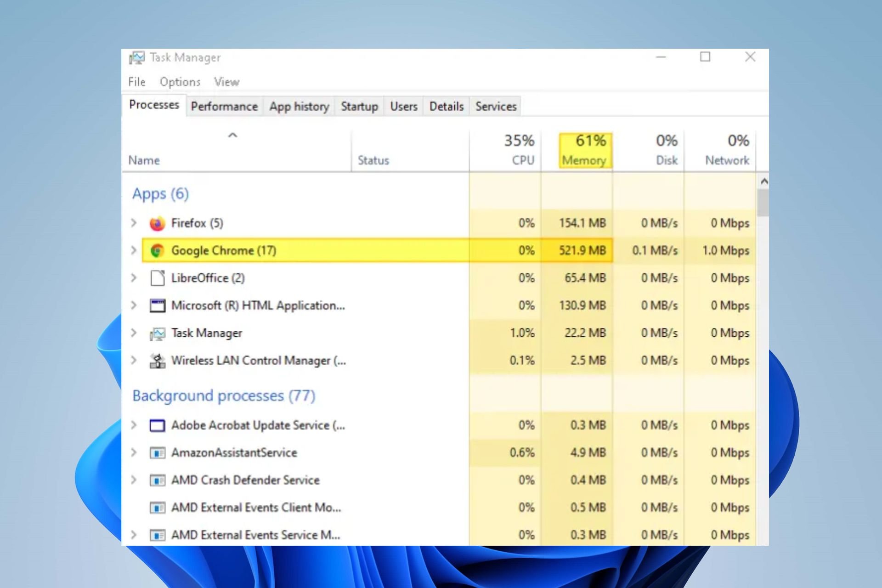
Task: Sort by the Name column header
Action: point(236,152)
